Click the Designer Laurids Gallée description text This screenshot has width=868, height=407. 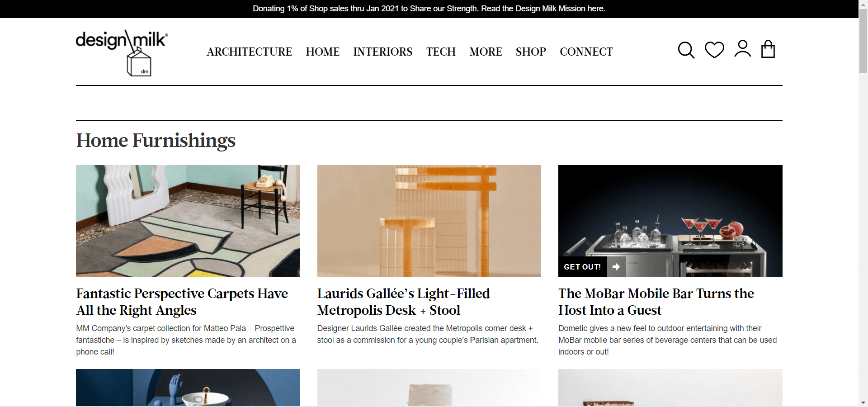[x=428, y=334]
